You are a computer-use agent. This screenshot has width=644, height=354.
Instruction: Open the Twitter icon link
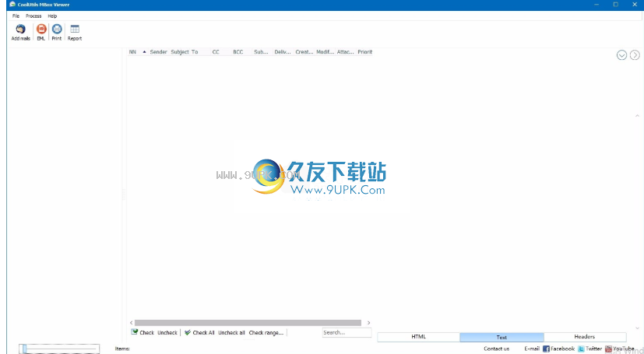coord(581,349)
